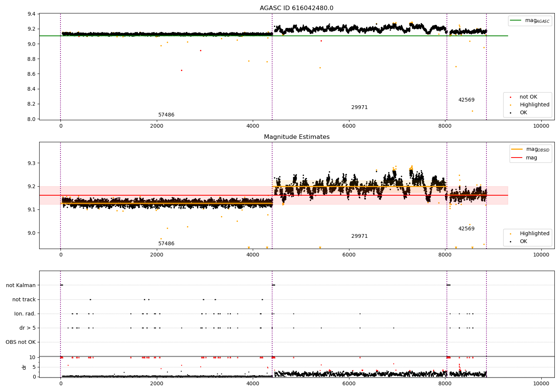Click the '42569' label in Magnitude Estimates plot
Screen dimensions: 560x392
click(x=466, y=229)
